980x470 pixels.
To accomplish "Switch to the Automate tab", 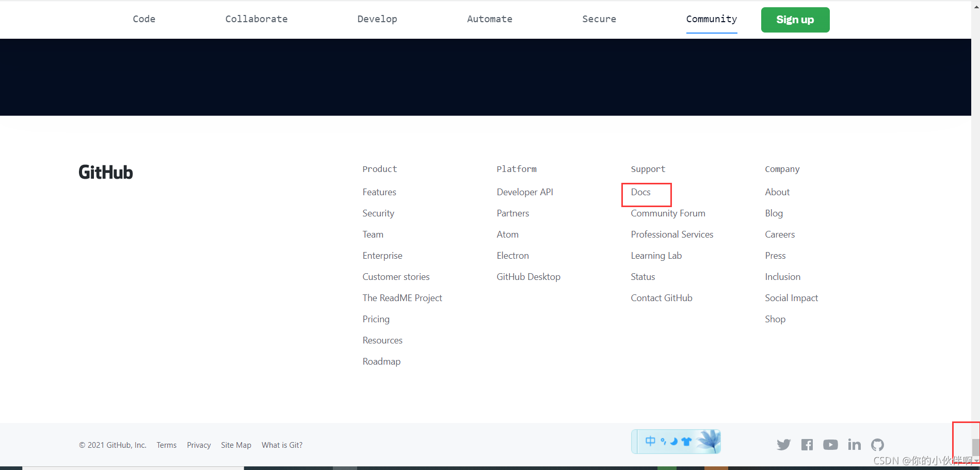I will [x=490, y=19].
